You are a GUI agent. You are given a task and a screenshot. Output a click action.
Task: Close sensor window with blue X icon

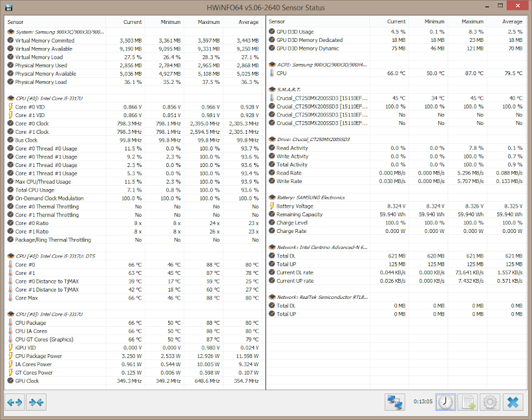[513, 402]
